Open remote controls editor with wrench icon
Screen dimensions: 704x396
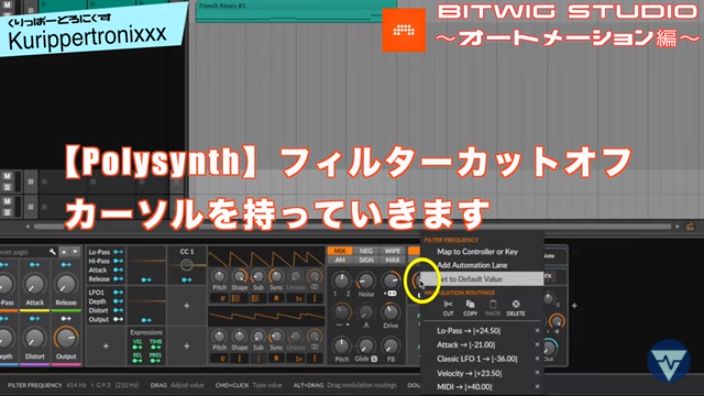point(53,252)
